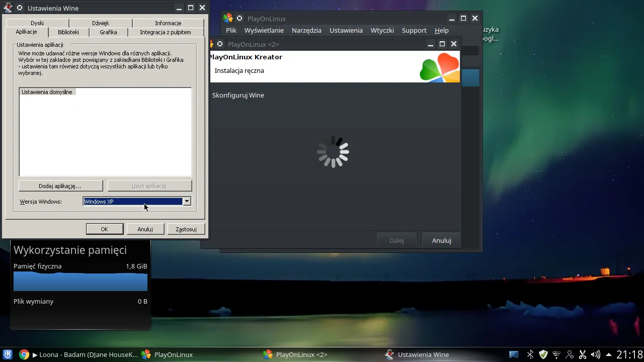This screenshot has width=644, height=362.
Task: Apply settings with Zastosuj button
Action: 186,229
